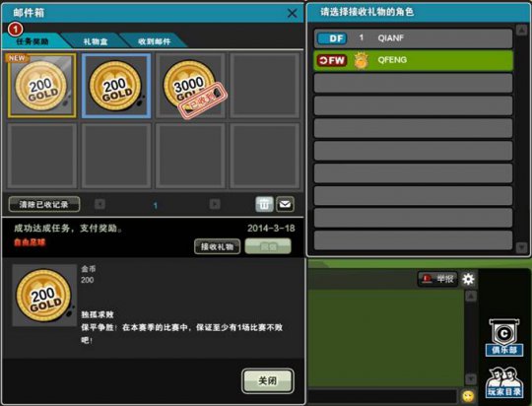The width and height of the screenshot is (532, 406).
Task: Select the NEW 200 gold reward
Action: pyautogui.click(x=42, y=86)
